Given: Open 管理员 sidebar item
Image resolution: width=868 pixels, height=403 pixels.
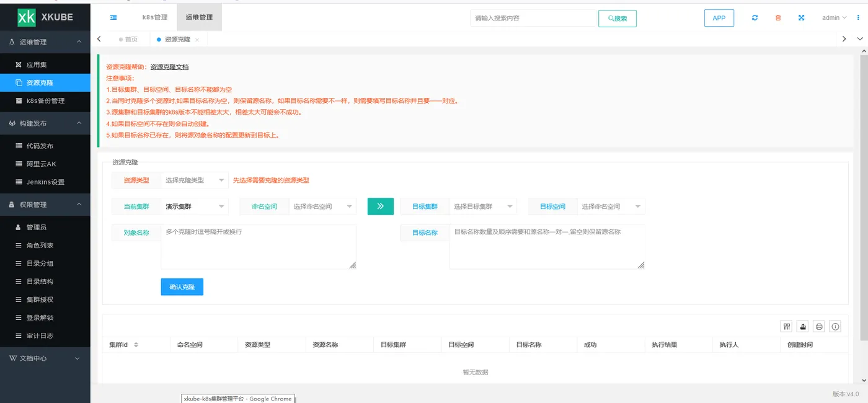Looking at the screenshot, I should pyautogui.click(x=45, y=227).
